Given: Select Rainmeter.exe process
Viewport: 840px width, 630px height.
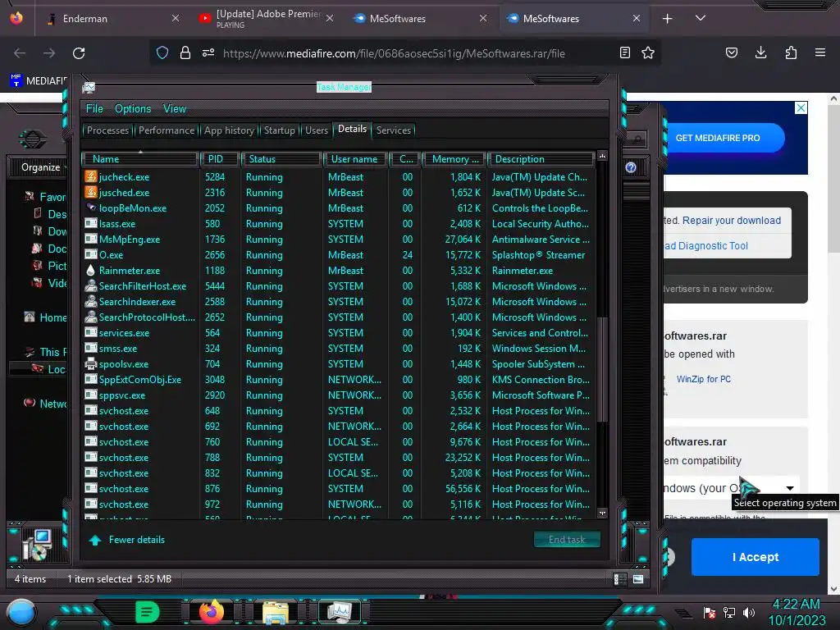Looking at the screenshot, I should click(337, 271).
